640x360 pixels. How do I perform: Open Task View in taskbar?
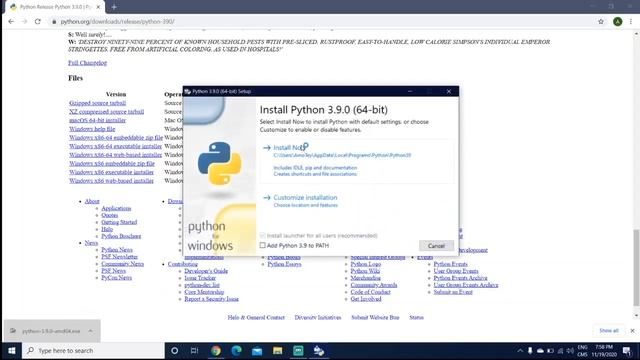pos(194,351)
